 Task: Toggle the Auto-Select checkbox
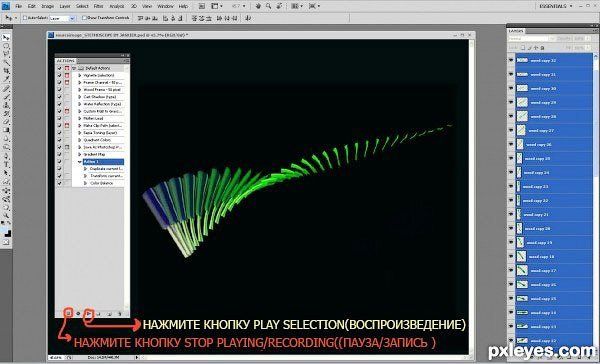25,18
